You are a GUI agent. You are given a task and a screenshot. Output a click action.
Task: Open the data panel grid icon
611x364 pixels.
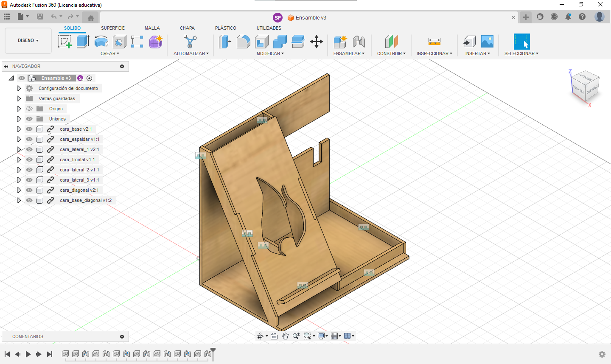click(7, 17)
